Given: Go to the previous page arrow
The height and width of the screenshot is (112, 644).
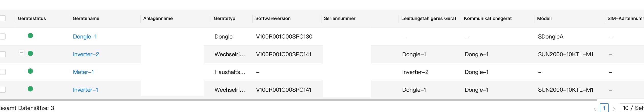Looking at the screenshot, I should (x=595, y=109).
